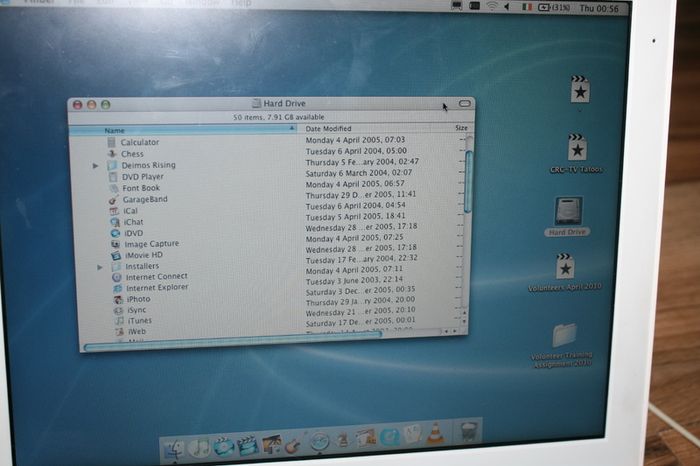Open iPhoto from the Dock
This screenshot has height=466, width=700.
(x=271, y=445)
